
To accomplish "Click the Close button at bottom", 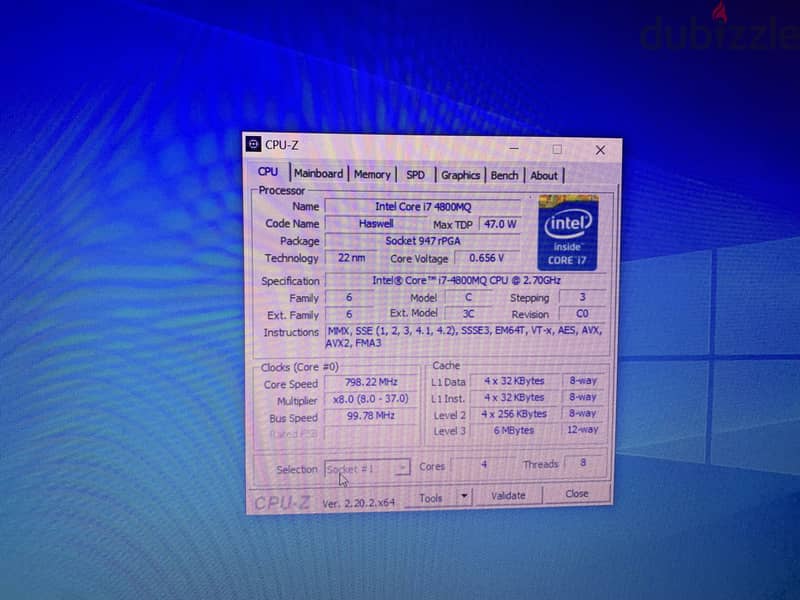I will coord(577,494).
